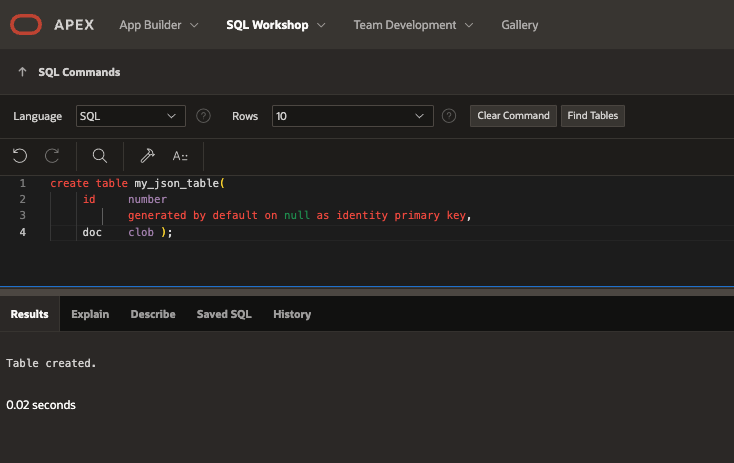Expand the App Builder menu

(x=158, y=24)
